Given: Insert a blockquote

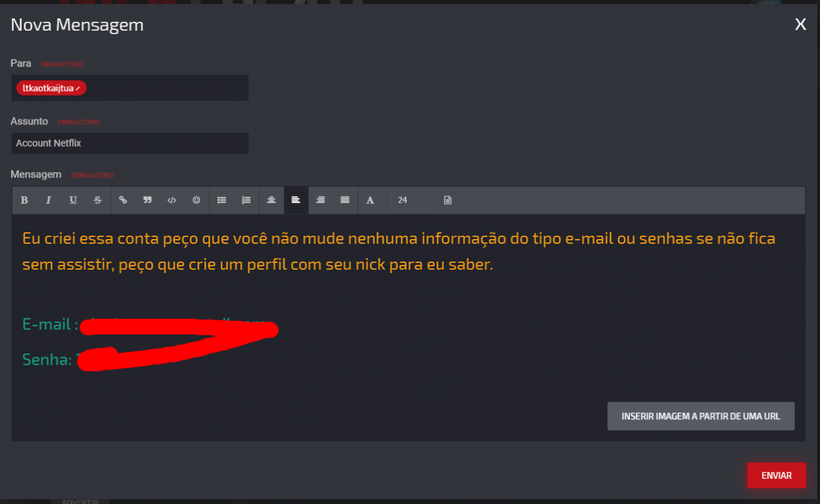Looking at the screenshot, I should click(x=148, y=200).
